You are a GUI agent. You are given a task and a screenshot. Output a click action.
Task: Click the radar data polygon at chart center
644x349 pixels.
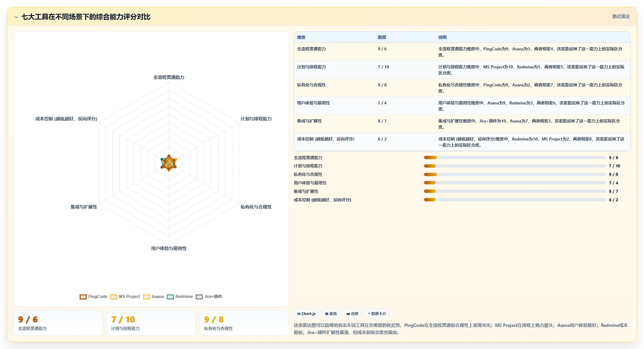pos(169,163)
